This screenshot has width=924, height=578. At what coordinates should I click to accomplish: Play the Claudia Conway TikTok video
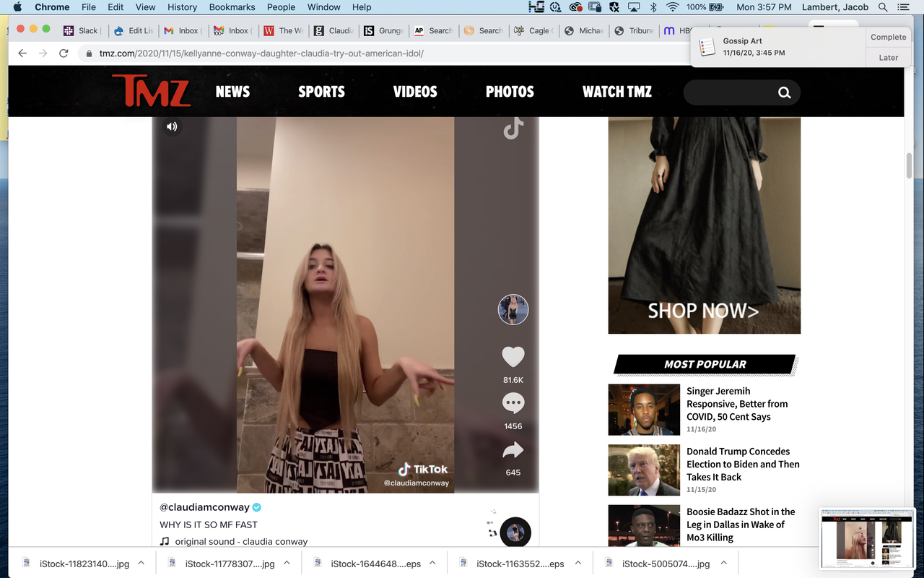[345, 305]
